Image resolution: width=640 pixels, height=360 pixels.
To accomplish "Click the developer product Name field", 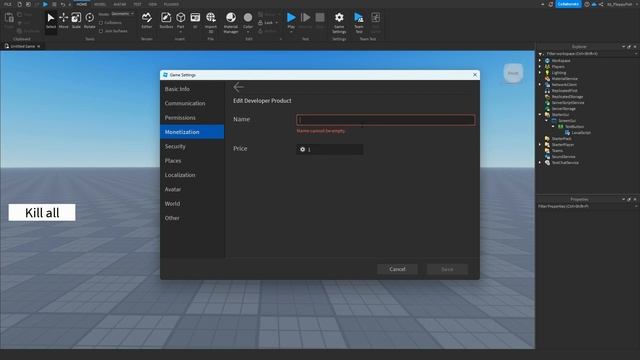I will [386, 120].
